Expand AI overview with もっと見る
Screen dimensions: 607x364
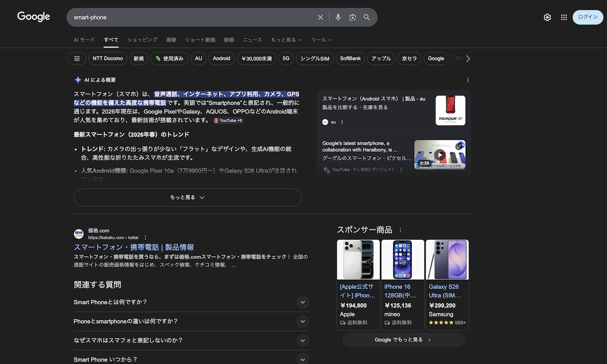coord(188,197)
